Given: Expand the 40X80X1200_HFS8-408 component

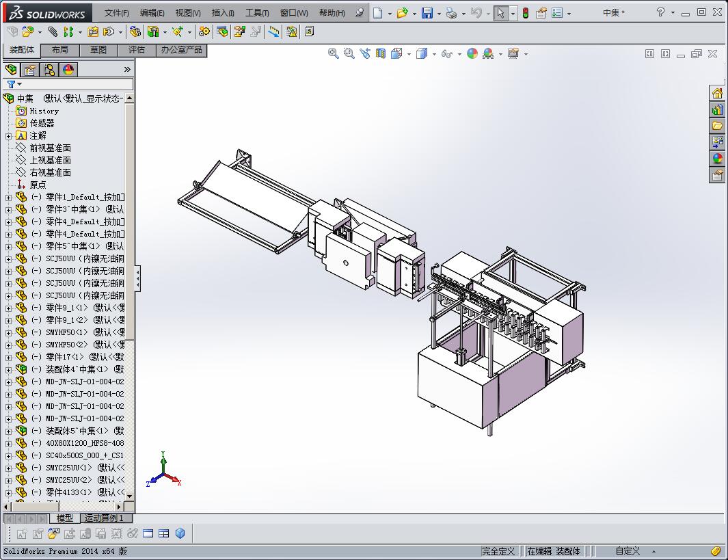Looking at the screenshot, I should click(8, 444).
